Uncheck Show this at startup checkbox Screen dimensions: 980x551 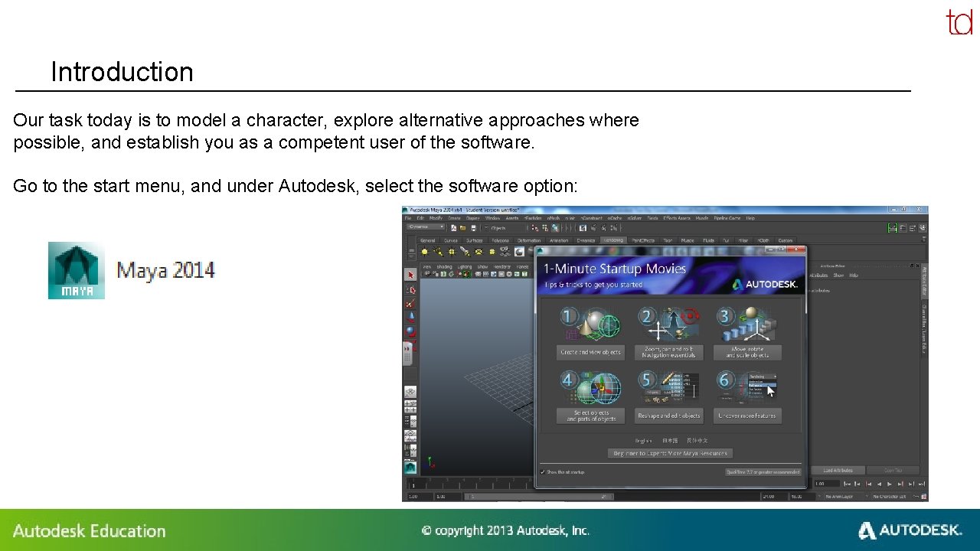544,472
